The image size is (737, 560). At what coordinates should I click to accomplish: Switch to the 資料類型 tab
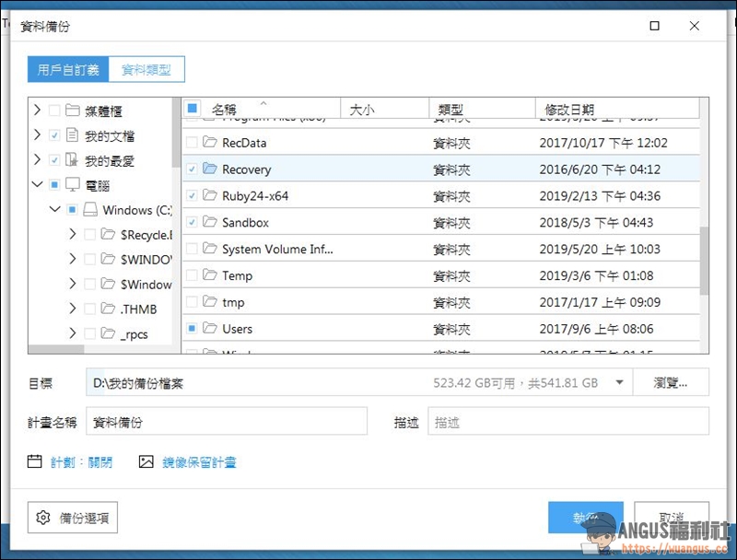coord(146,69)
